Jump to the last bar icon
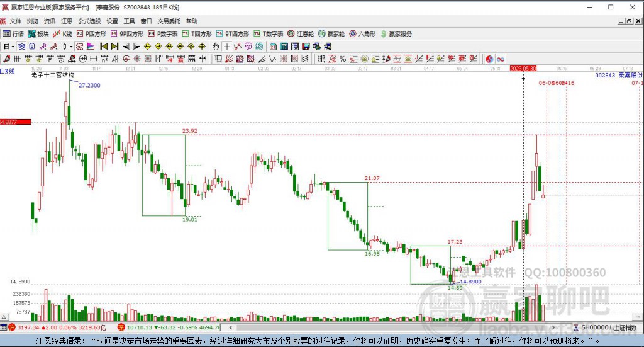Image resolution: width=644 pixels, height=347 pixels. coord(114,47)
